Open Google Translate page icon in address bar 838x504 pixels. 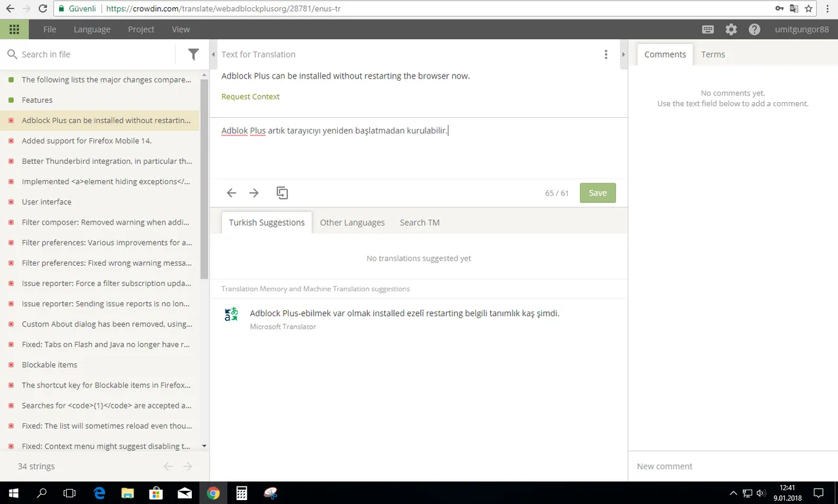(x=794, y=9)
